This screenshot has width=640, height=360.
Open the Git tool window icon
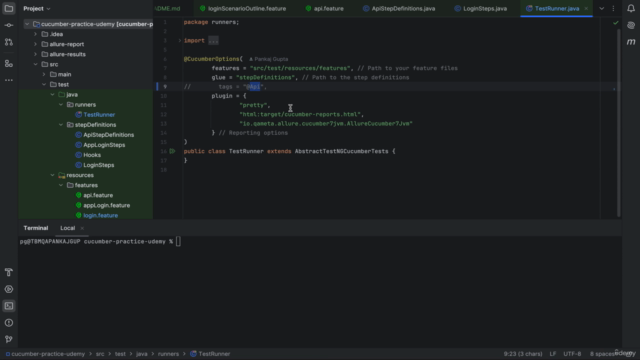[x=9, y=339]
